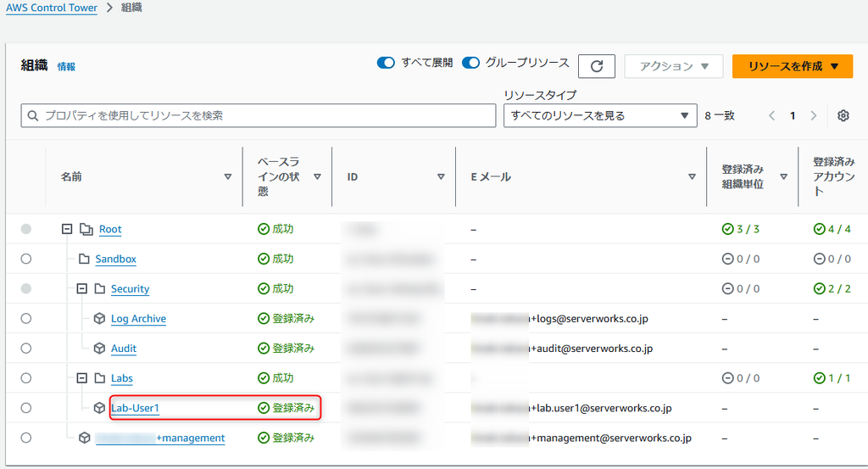Image resolution: width=868 pixels, height=469 pixels.
Task: Collapse the Labs OU node
Action: click(x=82, y=378)
